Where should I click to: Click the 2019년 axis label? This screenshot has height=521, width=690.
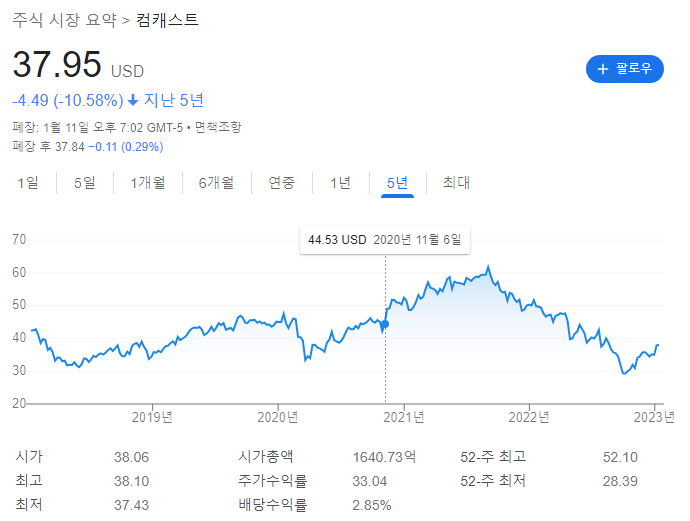click(152, 417)
